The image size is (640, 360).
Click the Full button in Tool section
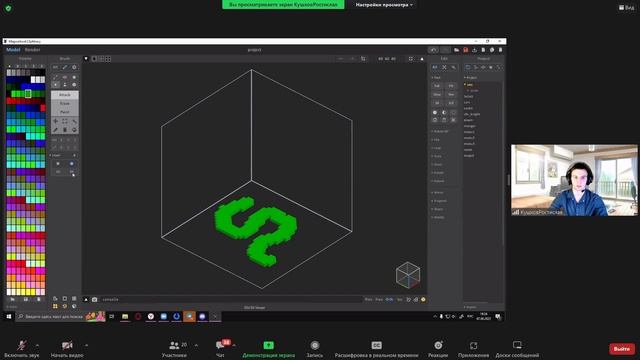tap(437, 86)
